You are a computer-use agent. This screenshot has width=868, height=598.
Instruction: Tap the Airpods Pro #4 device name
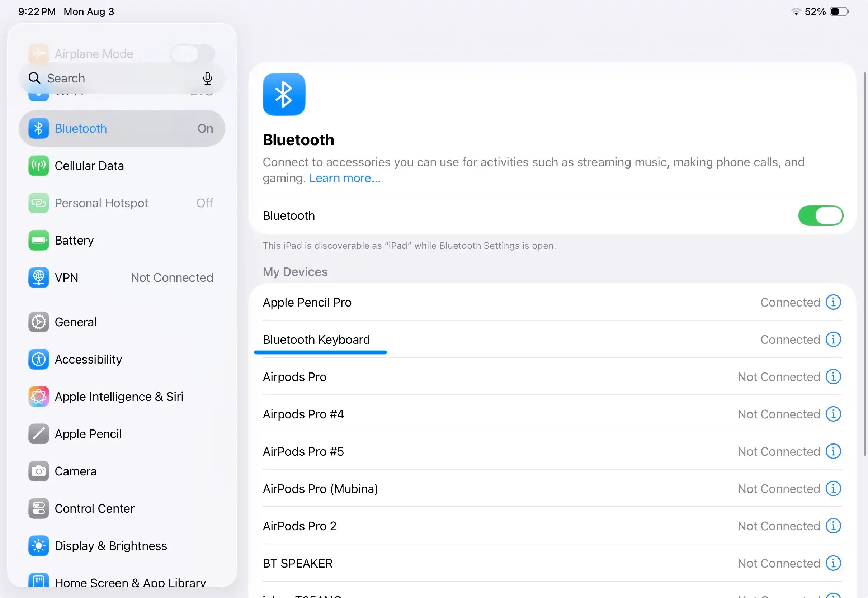coord(303,414)
